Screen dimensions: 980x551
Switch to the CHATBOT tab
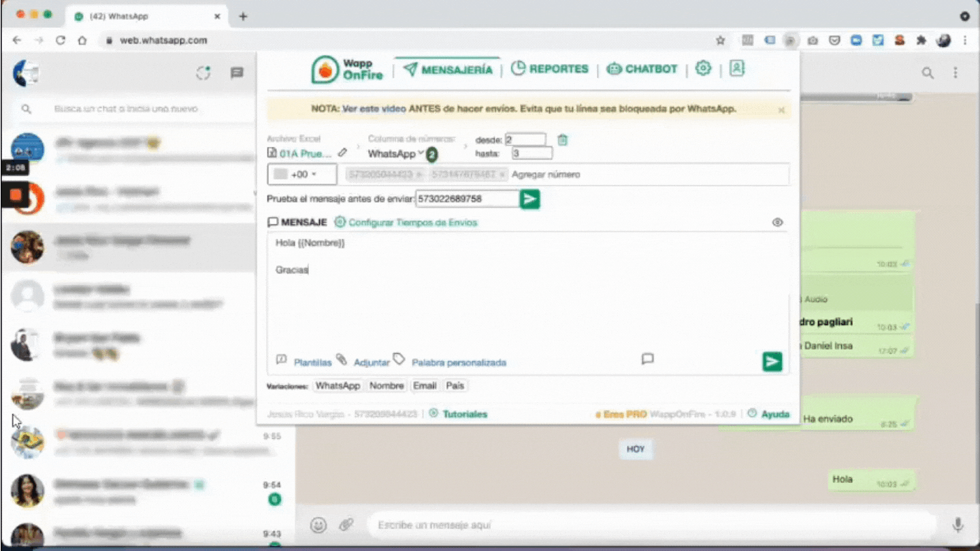(x=642, y=69)
